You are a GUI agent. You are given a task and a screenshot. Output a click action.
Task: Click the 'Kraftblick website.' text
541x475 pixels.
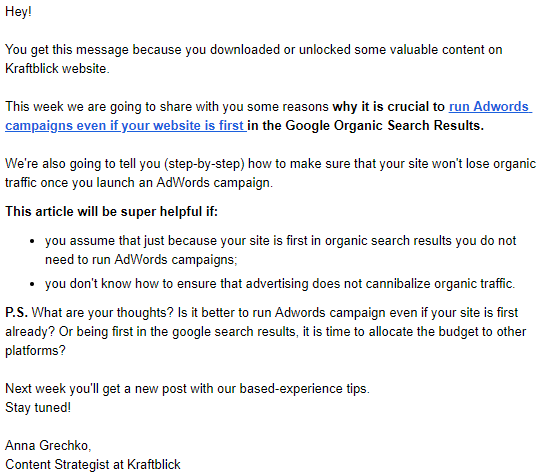(57, 69)
